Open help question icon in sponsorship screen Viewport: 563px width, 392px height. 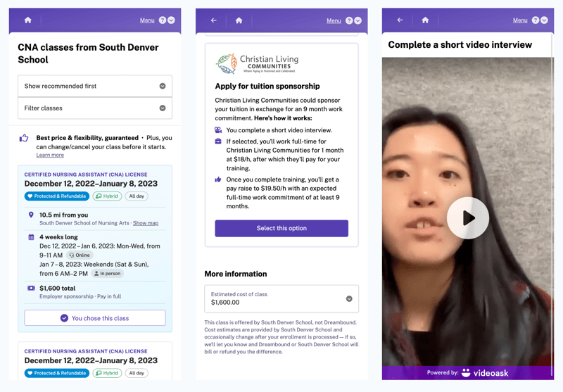pyautogui.click(x=349, y=20)
